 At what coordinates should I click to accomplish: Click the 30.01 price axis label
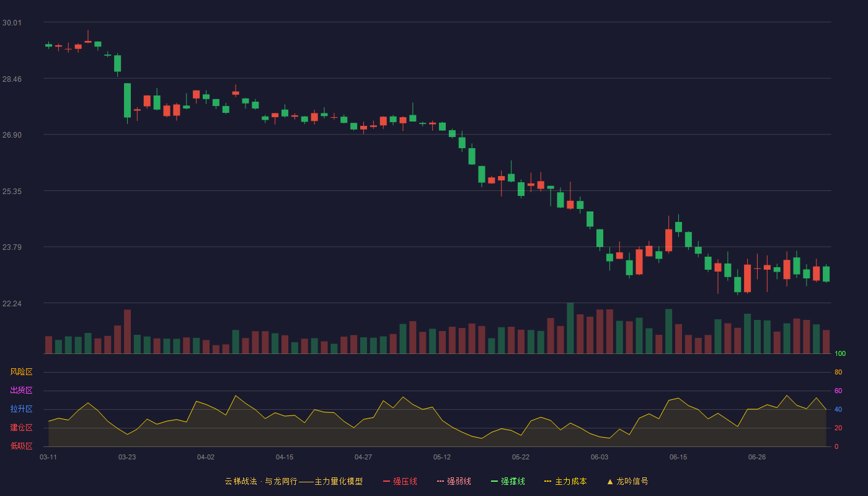click(12, 23)
